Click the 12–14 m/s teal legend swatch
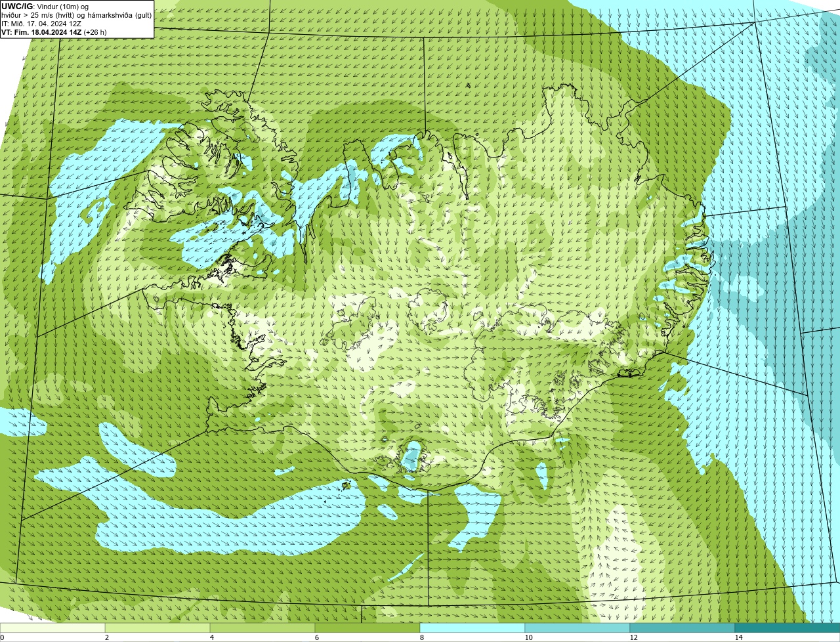 pos(682,628)
